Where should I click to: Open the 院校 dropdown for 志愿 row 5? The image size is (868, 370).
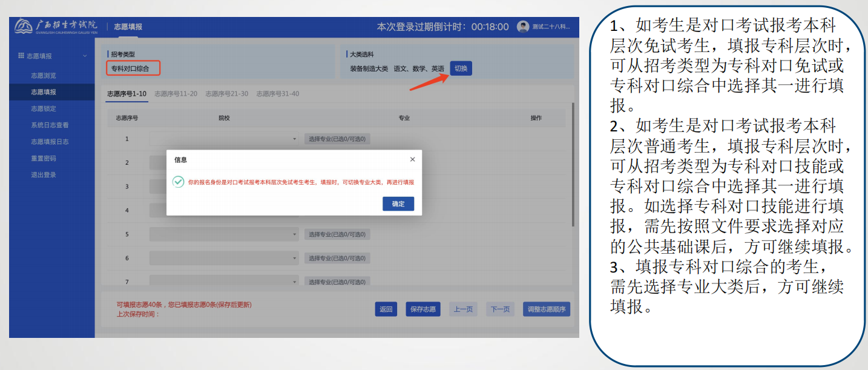(224, 234)
